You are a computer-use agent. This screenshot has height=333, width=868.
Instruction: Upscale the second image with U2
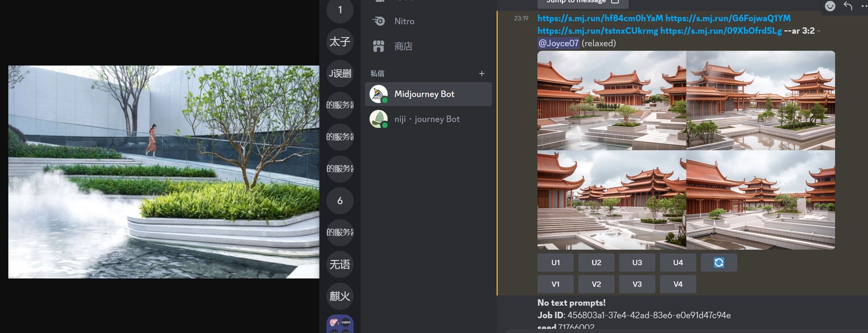(x=596, y=262)
